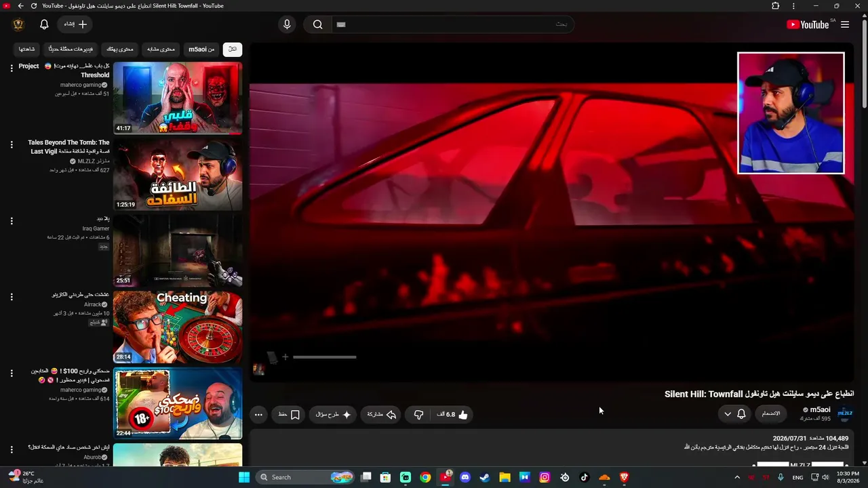This screenshot has width=868, height=488.
Task: Open the Windows Start menu
Action: coord(244,477)
